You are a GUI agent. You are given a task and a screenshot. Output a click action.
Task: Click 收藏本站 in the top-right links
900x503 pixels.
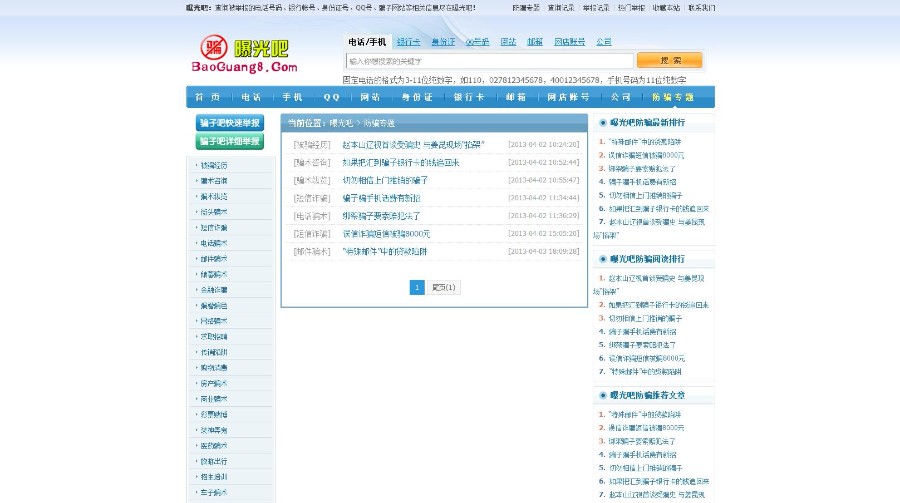coord(666,7)
